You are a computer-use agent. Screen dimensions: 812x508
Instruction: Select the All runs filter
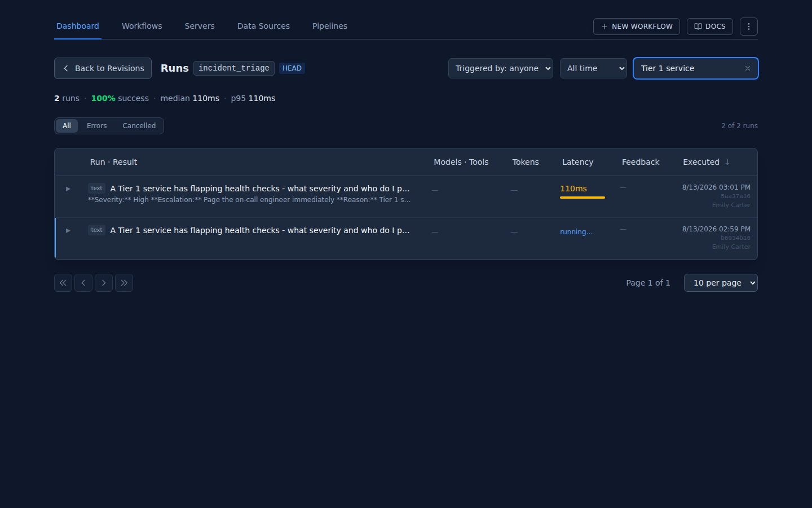pyautogui.click(x=67, y=126)
